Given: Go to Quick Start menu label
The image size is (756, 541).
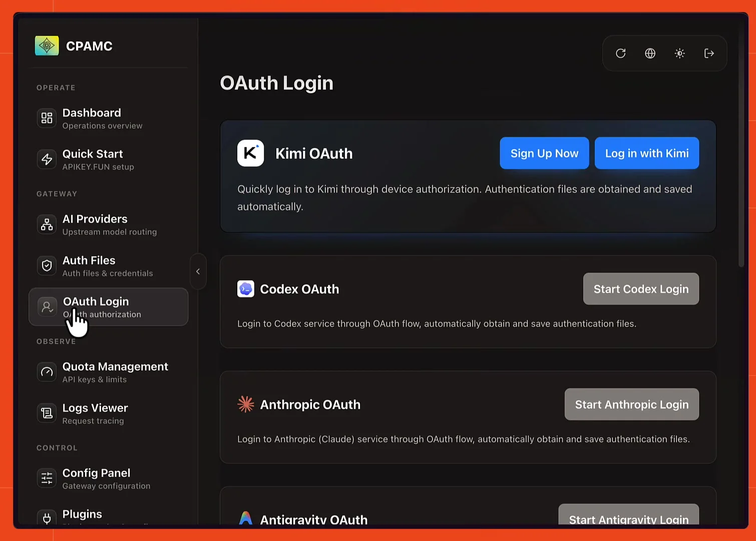Looking at the screenshot, I should tap(93, 154).
